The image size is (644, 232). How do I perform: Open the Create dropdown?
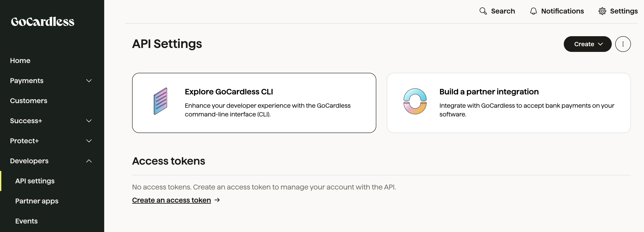click(x=587, y=44)
